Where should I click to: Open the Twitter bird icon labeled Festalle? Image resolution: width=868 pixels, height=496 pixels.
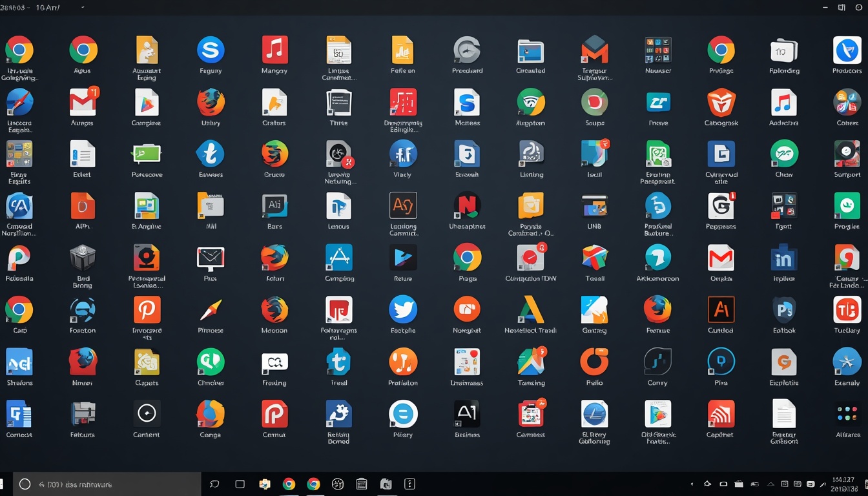[x=403, y=310]
